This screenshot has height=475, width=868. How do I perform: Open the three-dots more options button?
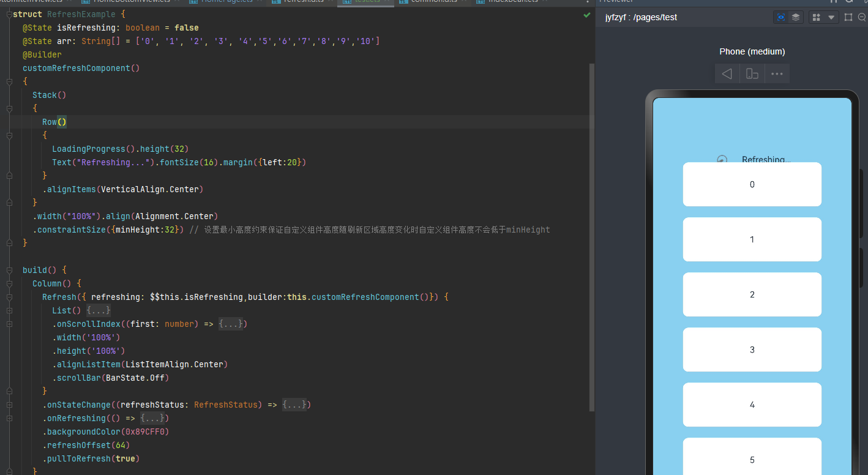[x=777, y=73]
